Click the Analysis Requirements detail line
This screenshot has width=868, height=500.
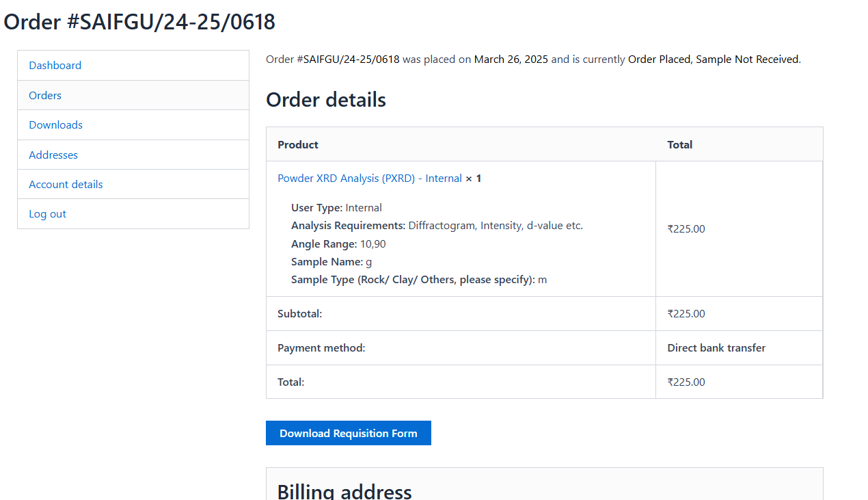point(437,226)
